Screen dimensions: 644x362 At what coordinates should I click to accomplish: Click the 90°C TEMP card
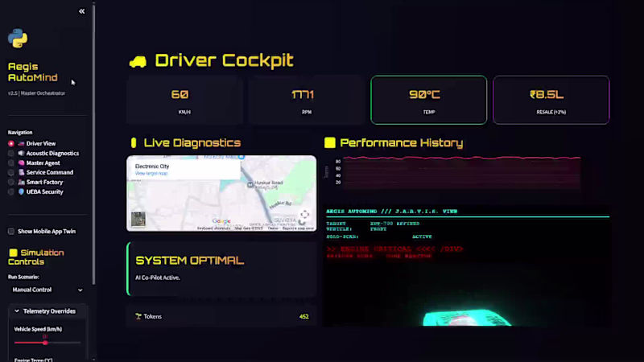(429, 100)
